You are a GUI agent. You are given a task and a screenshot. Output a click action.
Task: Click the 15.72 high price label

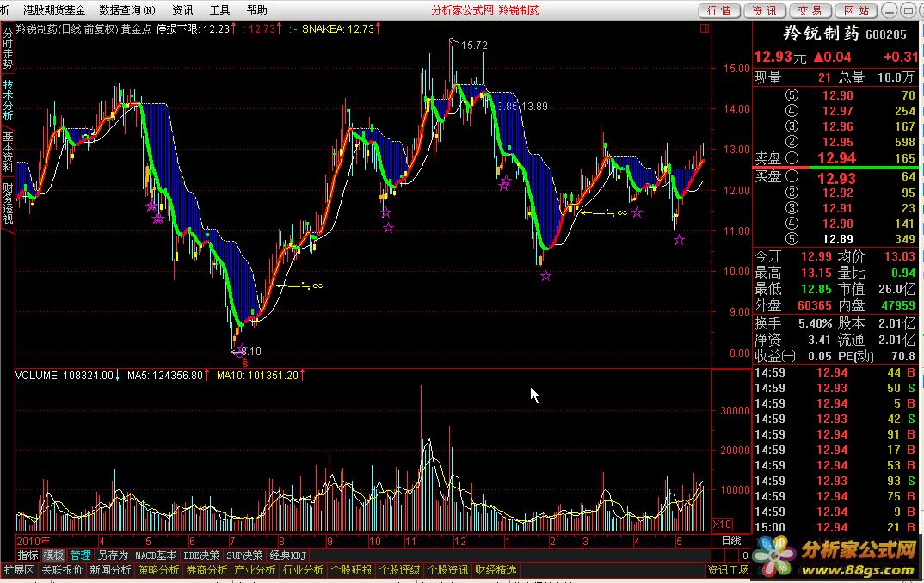coord(474,46)
